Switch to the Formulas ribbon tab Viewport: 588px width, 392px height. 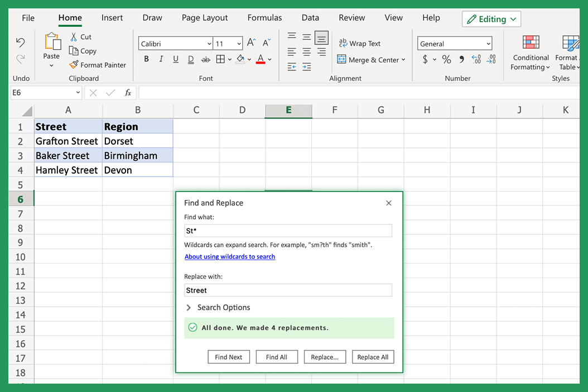point(264,17)
